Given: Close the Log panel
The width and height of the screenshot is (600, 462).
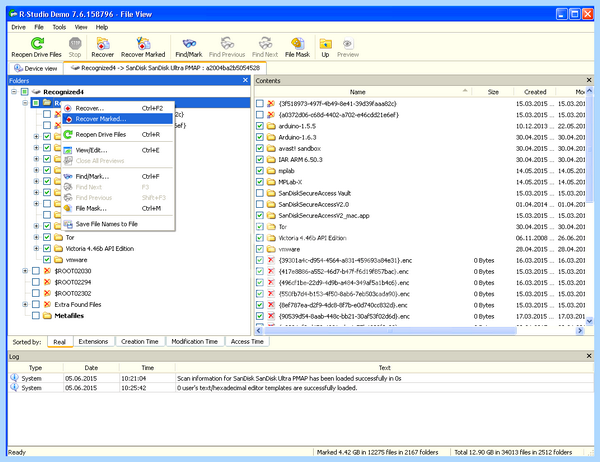Looking at the screenshot, I should [x=589, y=356].
